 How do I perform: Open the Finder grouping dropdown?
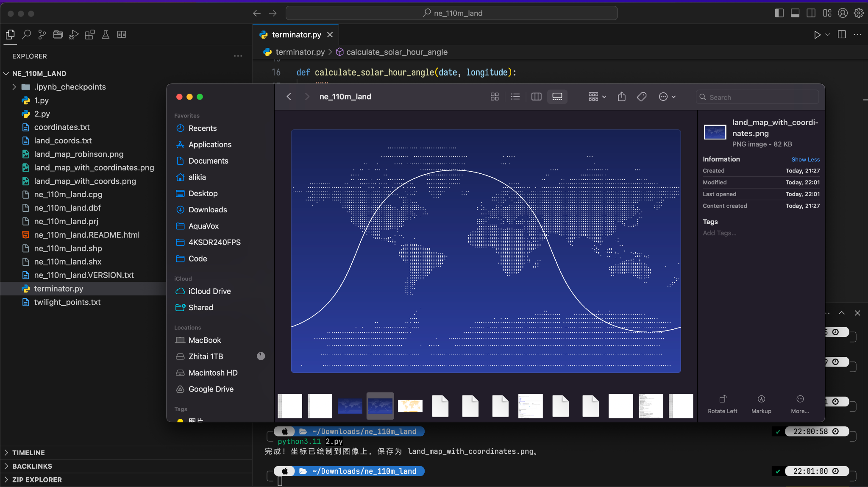click(x=596, y=97)
